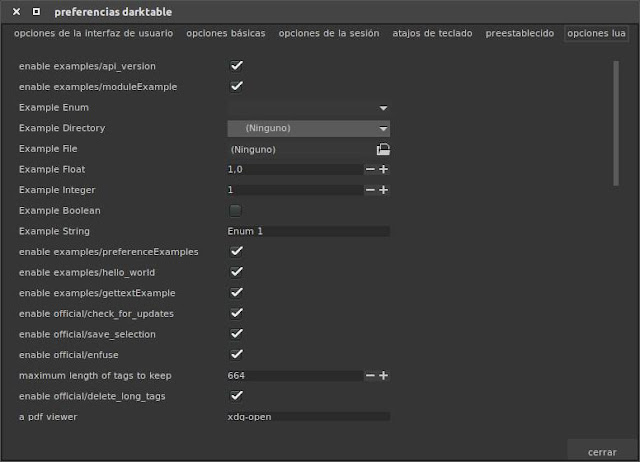The width and height of the screenshot is (640, 462).
Task: Uncheck enable official/check_for_updates
Action: (236, 313)
